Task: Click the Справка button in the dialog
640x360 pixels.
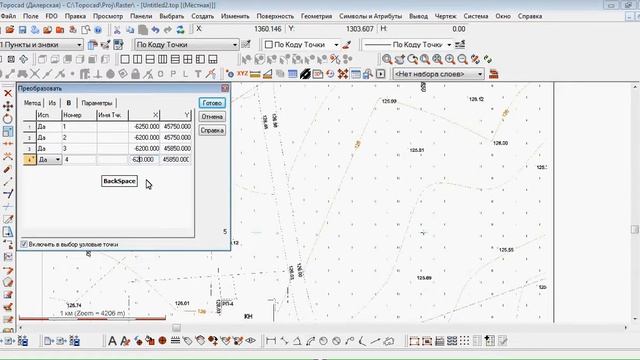Action: point(212,130)
